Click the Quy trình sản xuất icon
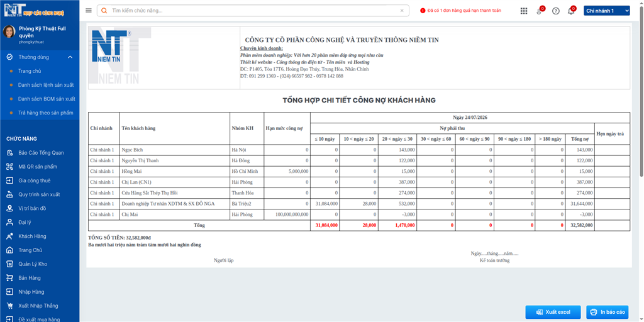644x322 pixels. 9,195
